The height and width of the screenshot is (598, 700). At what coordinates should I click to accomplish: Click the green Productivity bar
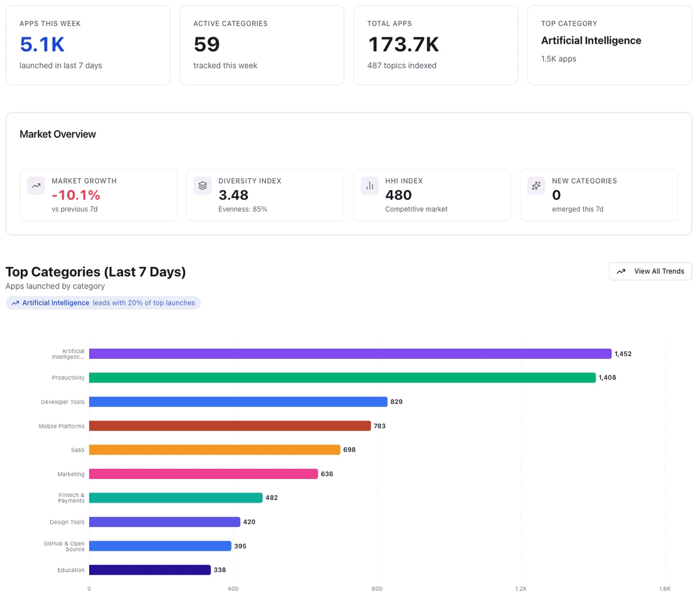pos(342,378)
